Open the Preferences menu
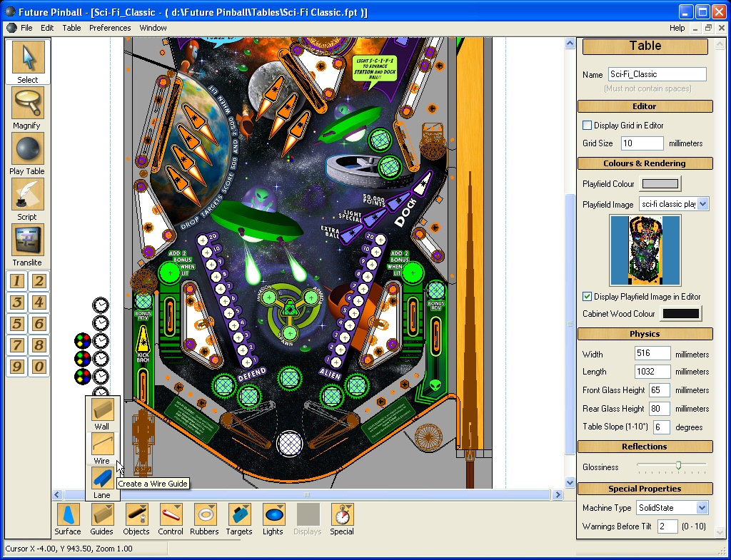This screenshot has height=560, width=731. click(x=110, y=28)
